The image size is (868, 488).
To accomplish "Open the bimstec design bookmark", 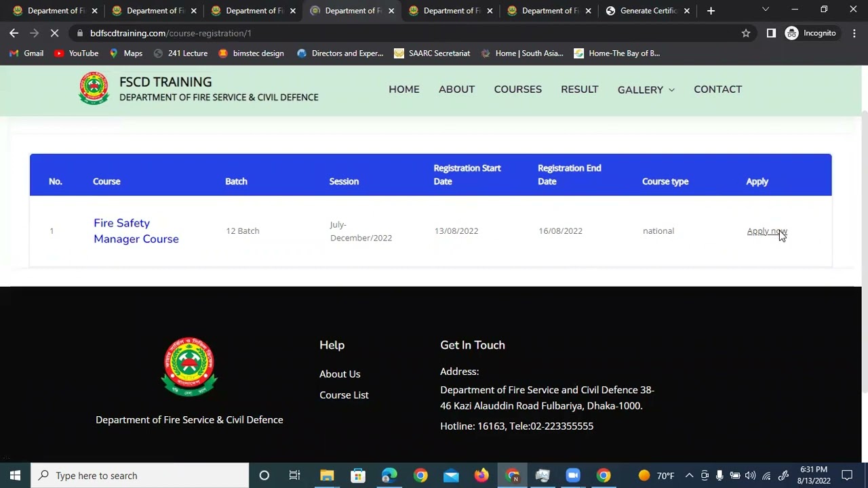I will (251, 54).
